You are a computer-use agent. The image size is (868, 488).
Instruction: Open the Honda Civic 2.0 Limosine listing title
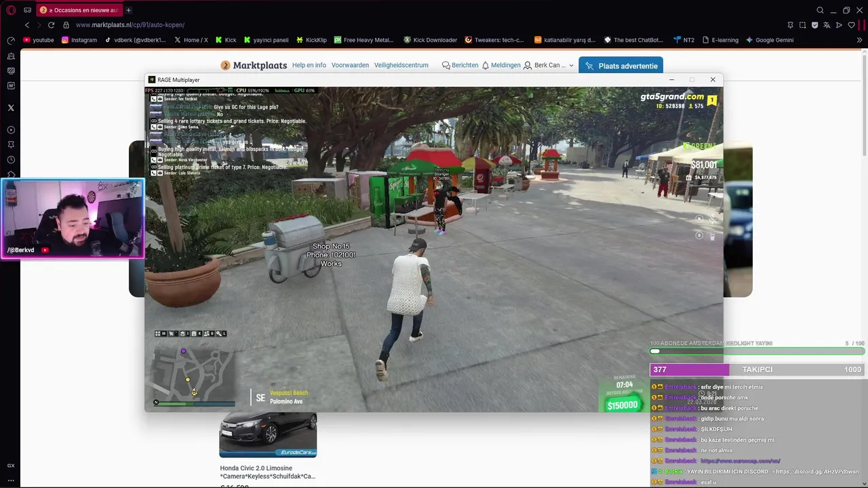click(268, 472)
